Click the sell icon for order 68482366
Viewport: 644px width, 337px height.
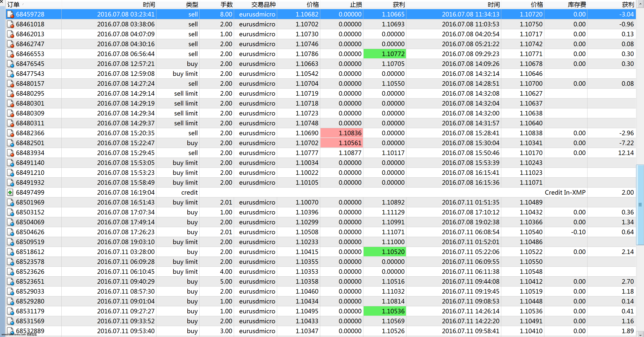(x=10, y=133)
